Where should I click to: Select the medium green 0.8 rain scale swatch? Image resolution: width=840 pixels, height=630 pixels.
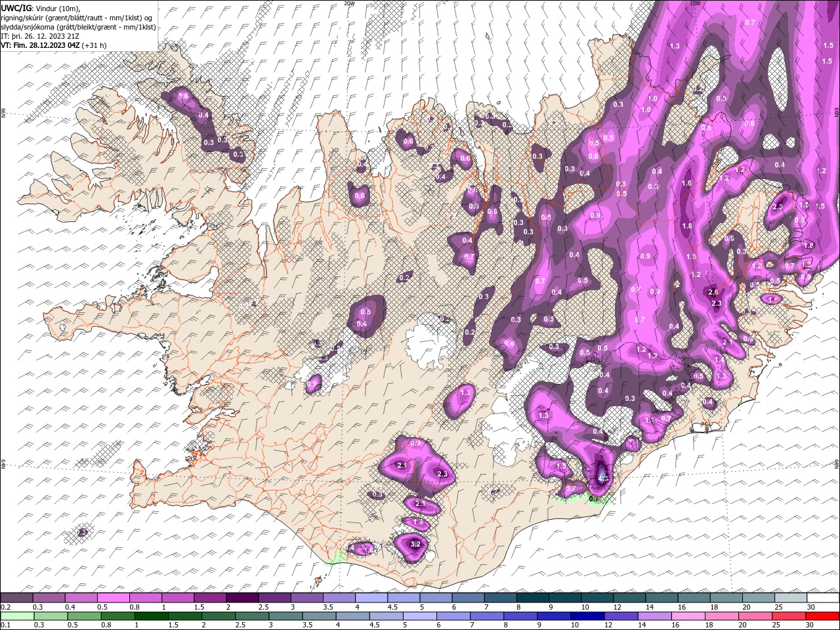pyautogui.click(x=117, y=616)
